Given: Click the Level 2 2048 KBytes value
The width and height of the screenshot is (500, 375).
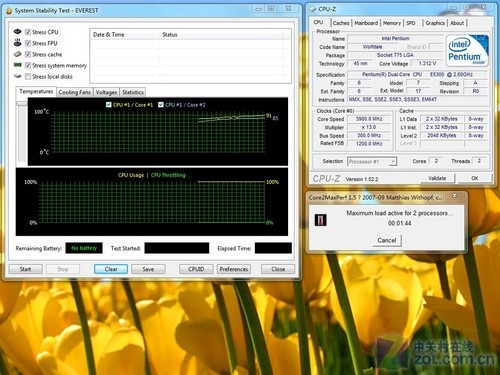Looking at the screenshot, I should [x=441, y=135].
